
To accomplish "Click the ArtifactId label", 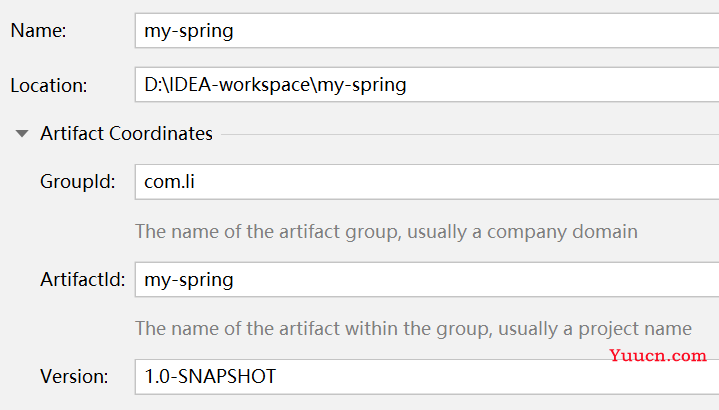I will pyautogui.click(x=82, y=280).
